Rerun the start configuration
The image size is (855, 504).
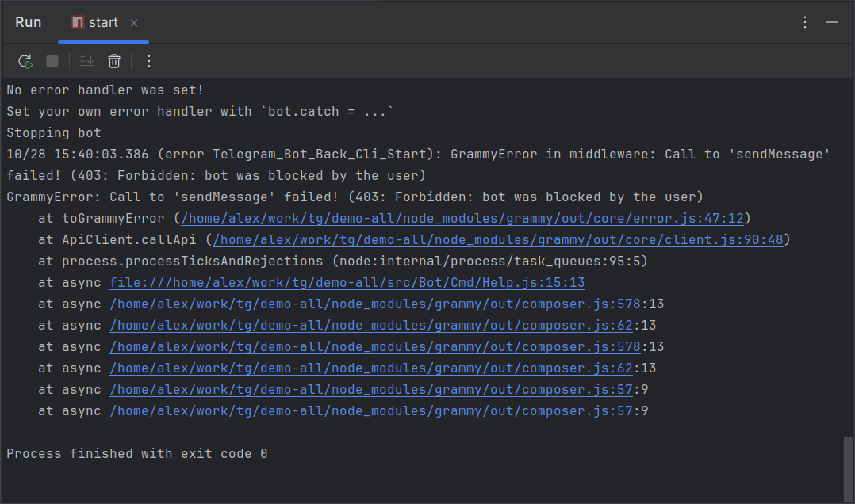(25, 61)
